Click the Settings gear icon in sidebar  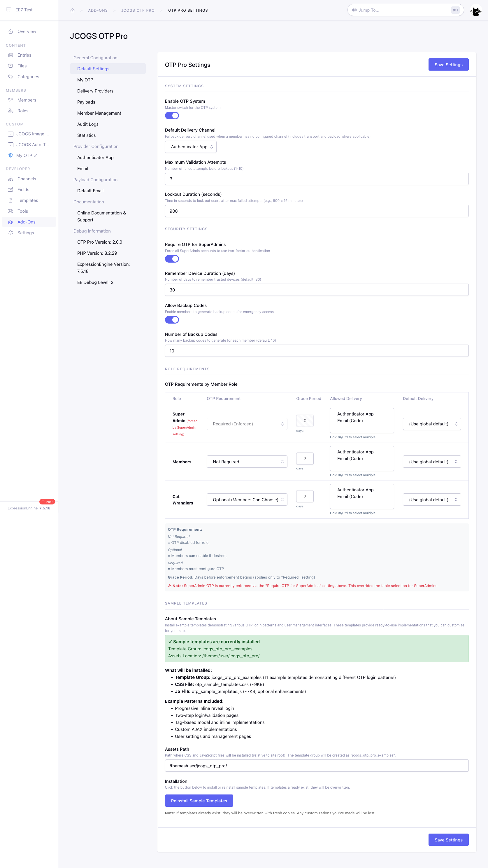tap(11, 233)
